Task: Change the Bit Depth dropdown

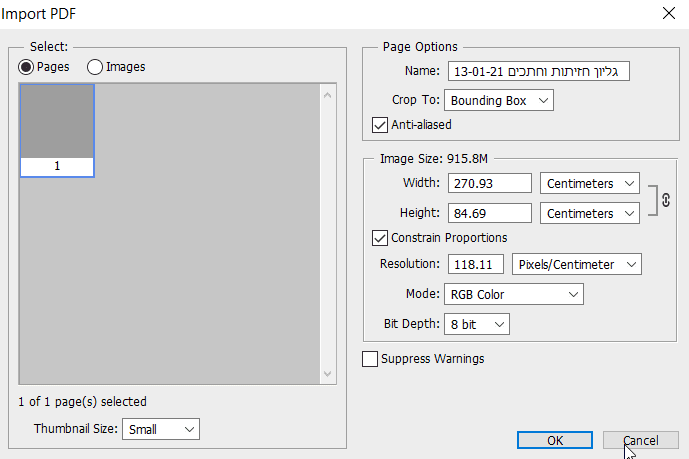Action: click(x=476, y=324)
